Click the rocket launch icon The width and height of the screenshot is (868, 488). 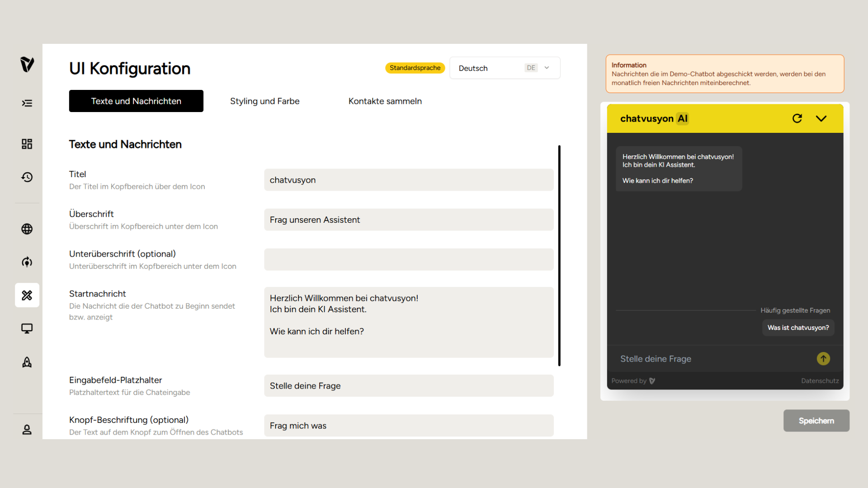27,362
